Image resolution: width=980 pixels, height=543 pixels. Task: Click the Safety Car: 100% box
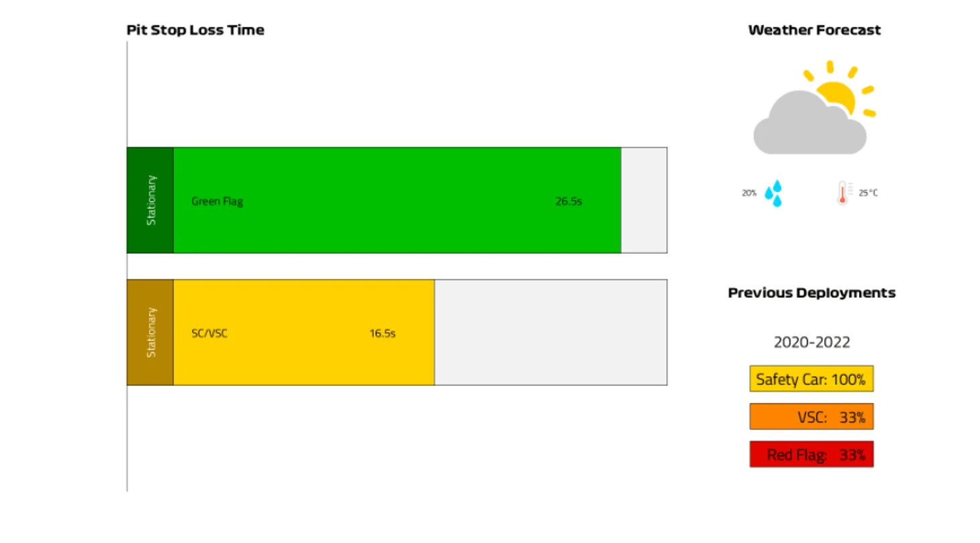(811, 379)
